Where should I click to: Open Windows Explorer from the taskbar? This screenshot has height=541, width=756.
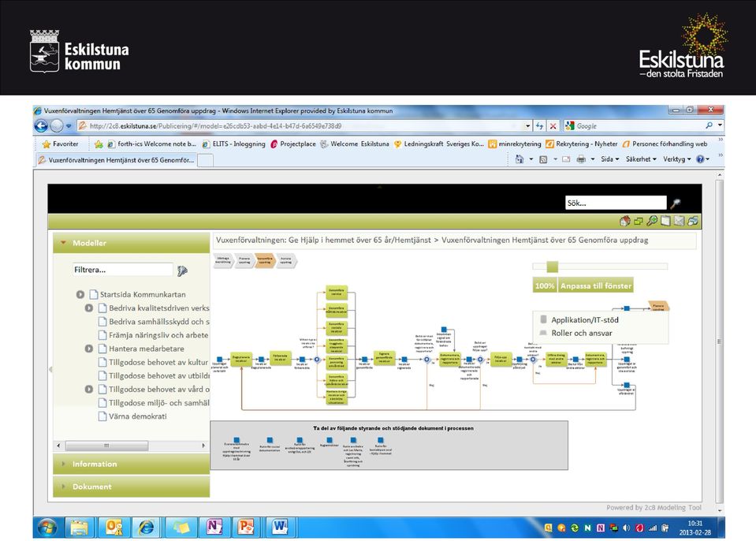click(x=80, y=528)
